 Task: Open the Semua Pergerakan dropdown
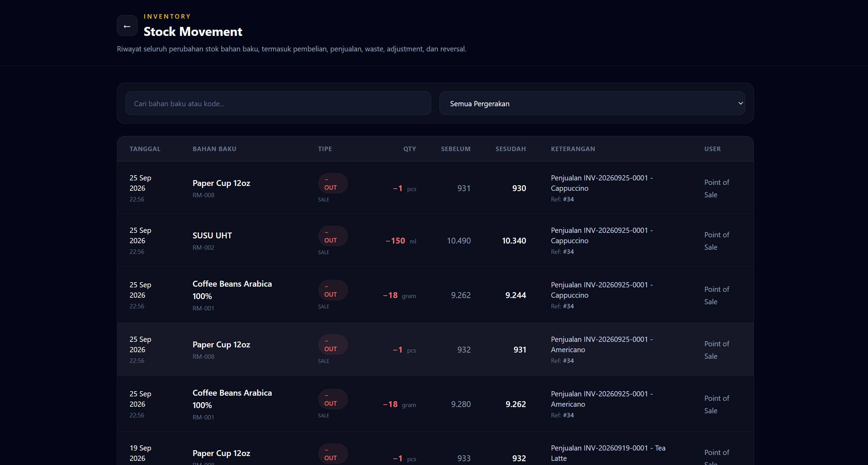click(592, 103)
